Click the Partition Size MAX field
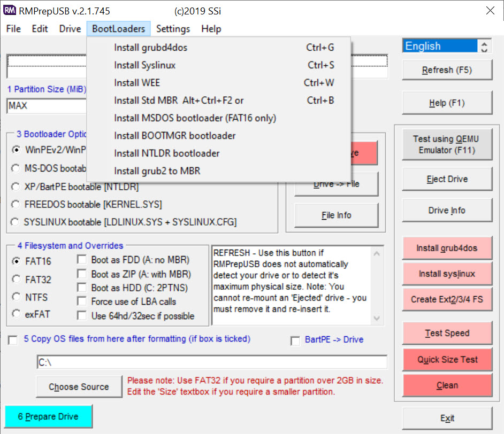This screenshot has height=434, width=504. tap(47, 106)
